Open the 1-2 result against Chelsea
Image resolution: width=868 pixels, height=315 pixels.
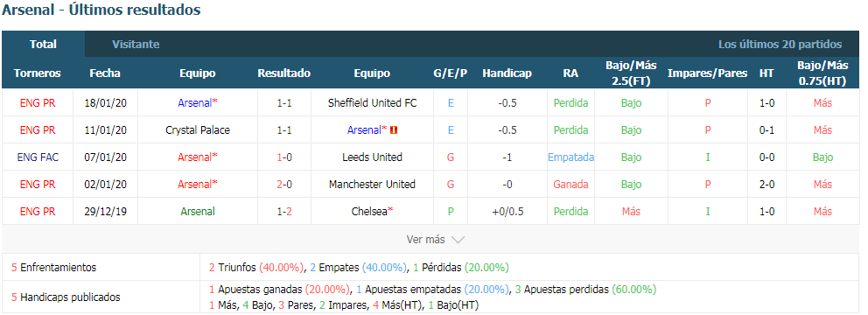(x=284, y=212)
